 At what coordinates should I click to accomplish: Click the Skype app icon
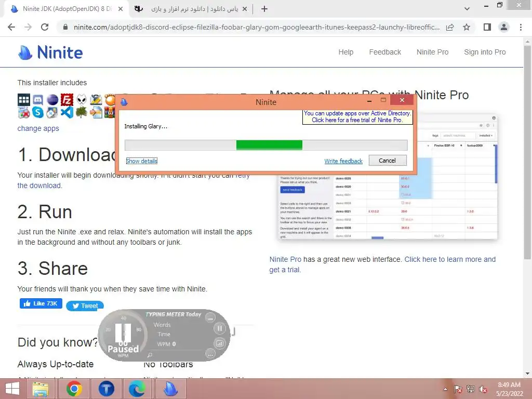(x=37, y=112)
